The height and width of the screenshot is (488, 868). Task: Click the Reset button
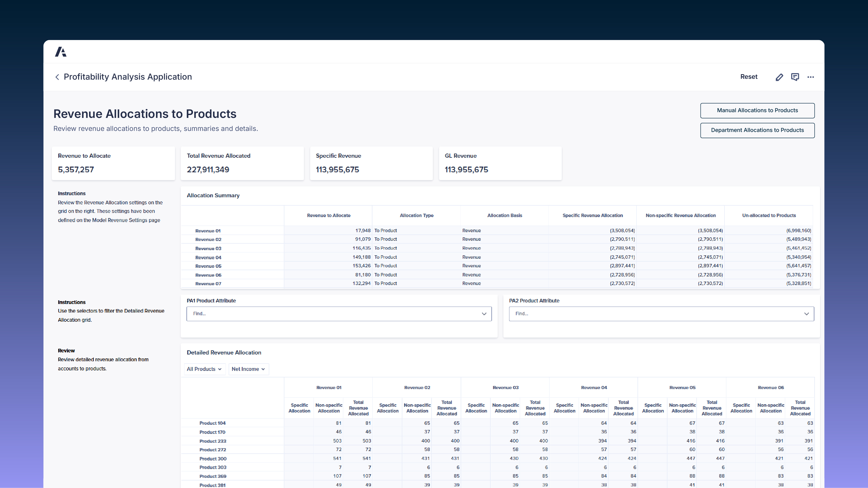coord(748,77)
